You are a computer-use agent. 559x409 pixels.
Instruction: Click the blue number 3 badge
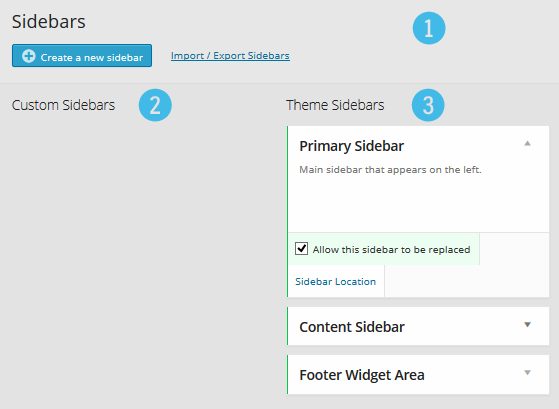coord(428,105)
